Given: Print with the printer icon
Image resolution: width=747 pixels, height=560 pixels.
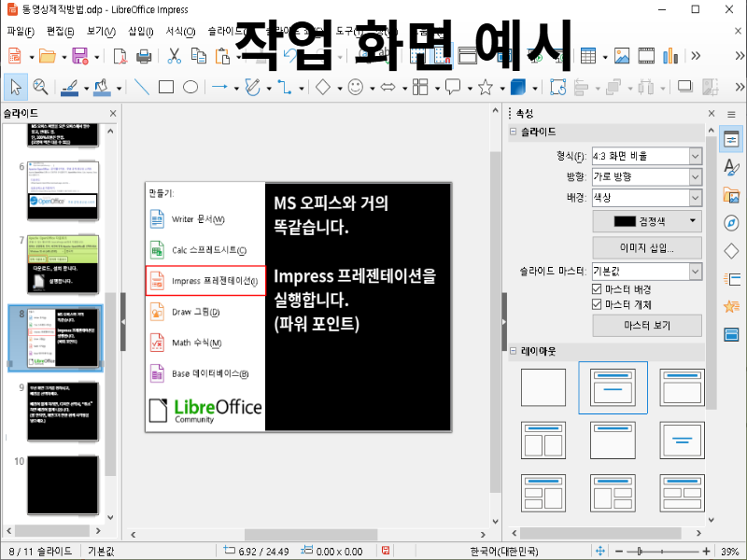Looking at the screenshot, I should [144, 56].
